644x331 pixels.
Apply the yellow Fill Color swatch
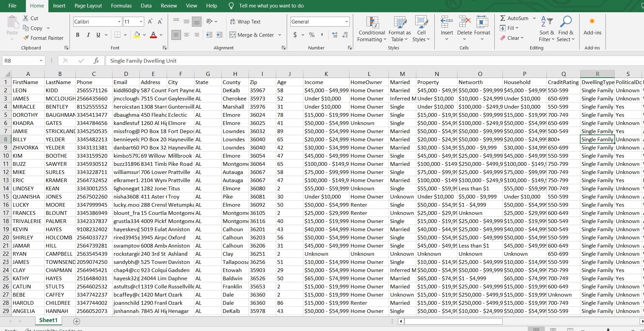click(x=137, y=35)
